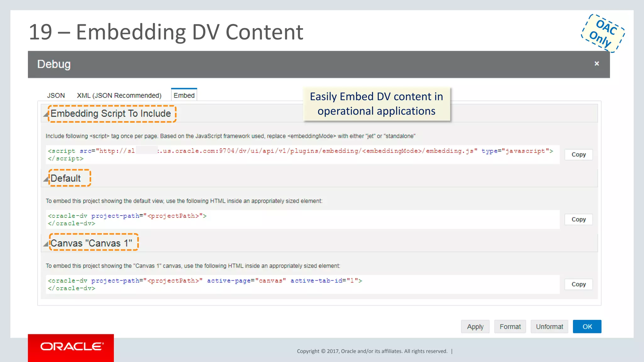Click the "showing the default view" instruction text
This screenshot has height=362, width=644.
tap(184, 201)
